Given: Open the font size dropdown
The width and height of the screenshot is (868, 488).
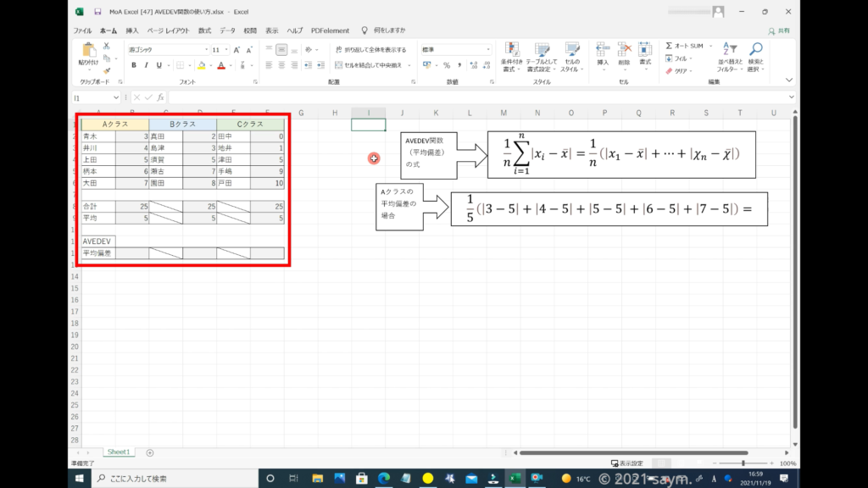Looking at the screenshot, I should coord(227,50).
